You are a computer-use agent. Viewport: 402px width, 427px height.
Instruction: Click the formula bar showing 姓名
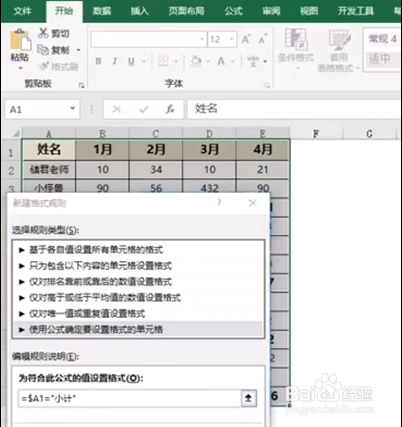click(x=293, y=109)
